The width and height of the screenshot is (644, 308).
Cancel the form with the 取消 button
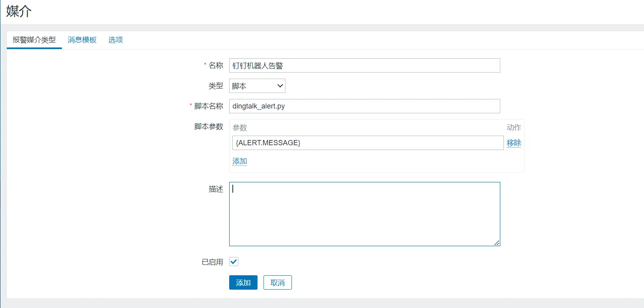[x=277, y=282]
